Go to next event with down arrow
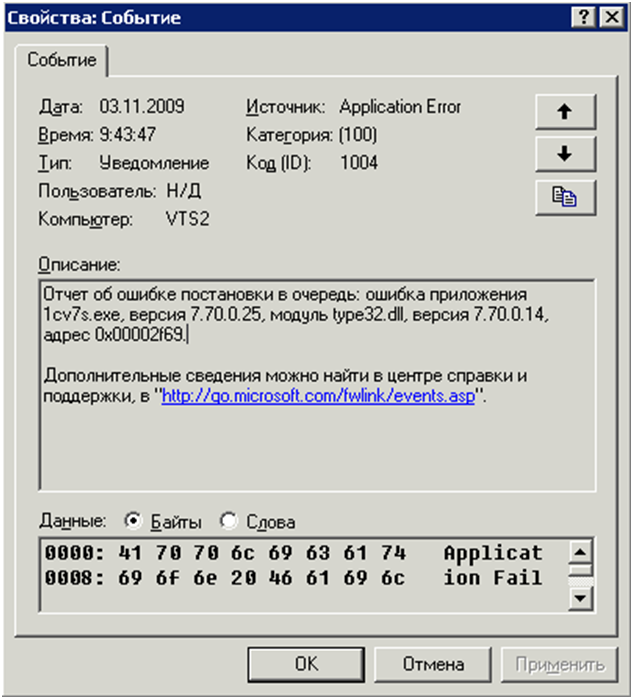 click(x=562, y=154)
